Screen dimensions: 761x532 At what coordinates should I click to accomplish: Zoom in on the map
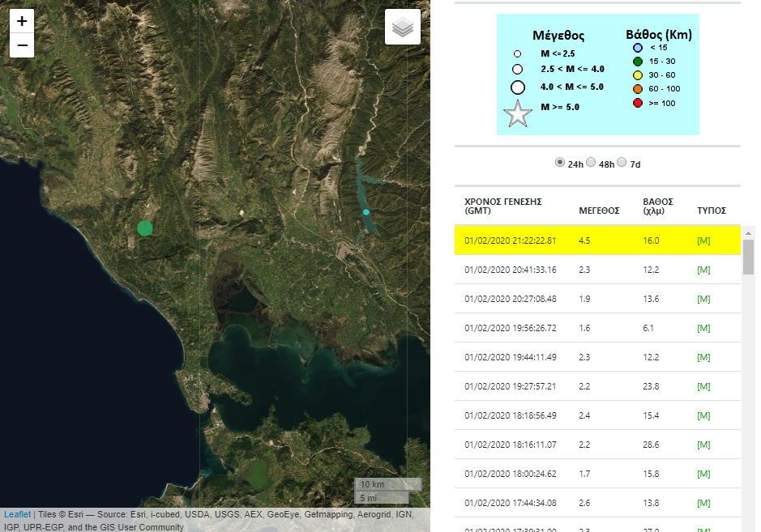click(x=22, y=21)
